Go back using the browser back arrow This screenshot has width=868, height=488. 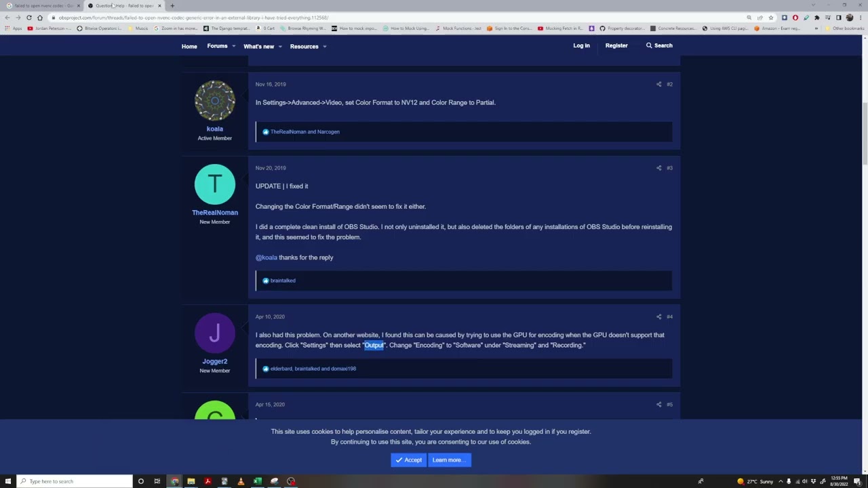pos(7,18)
